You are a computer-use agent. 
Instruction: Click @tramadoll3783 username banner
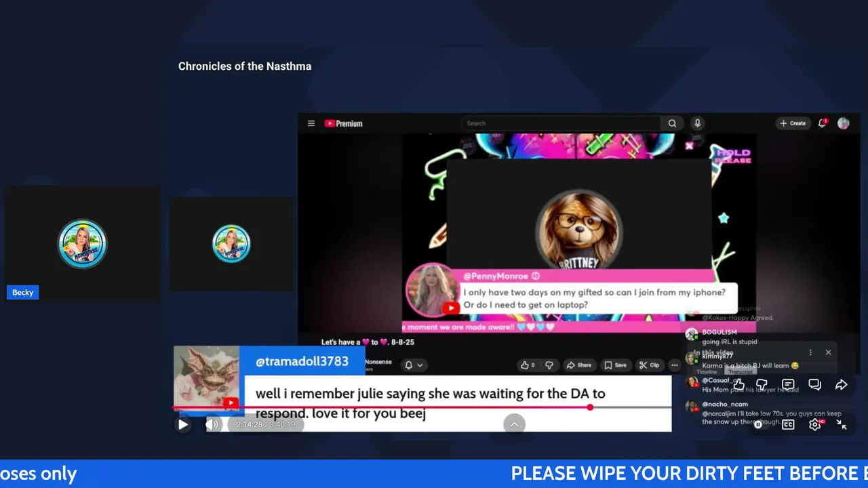tap(302, 362)
